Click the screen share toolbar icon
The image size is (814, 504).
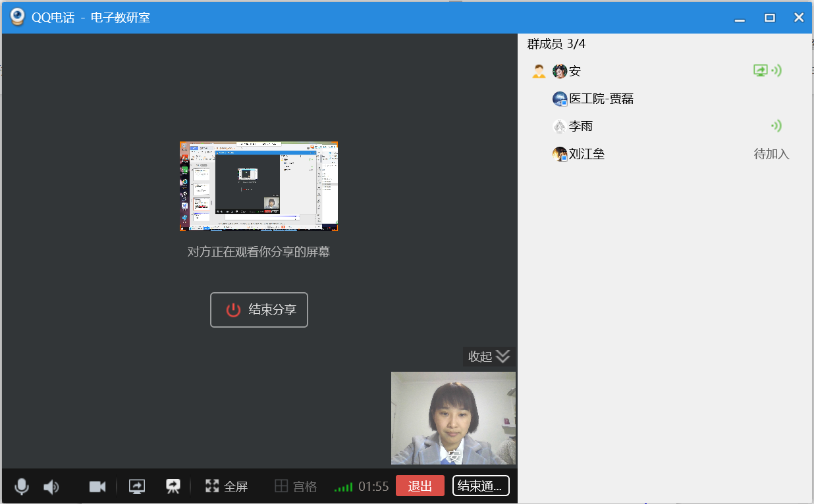point(137,486)
